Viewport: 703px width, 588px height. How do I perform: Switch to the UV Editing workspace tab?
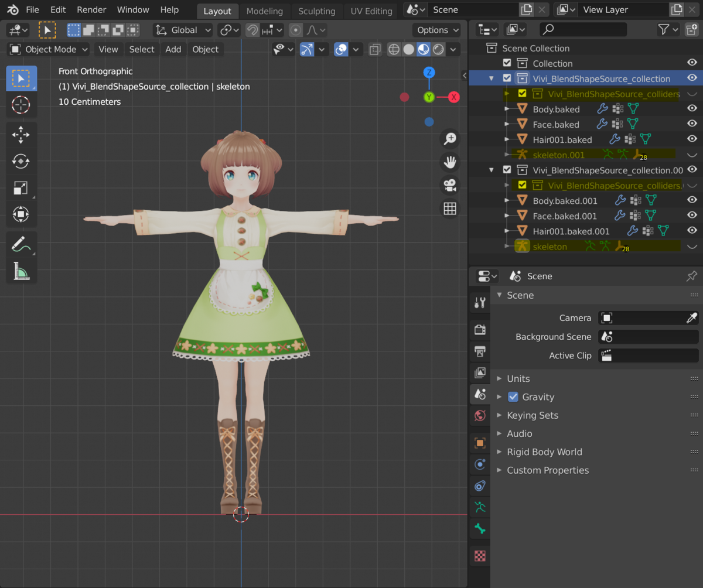[x=371, y=11]
